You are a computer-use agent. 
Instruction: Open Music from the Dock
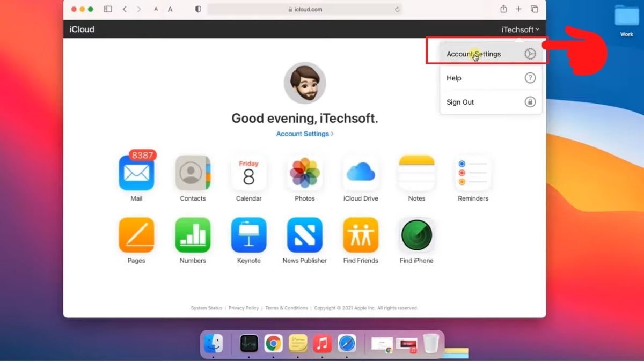(323, 343)
